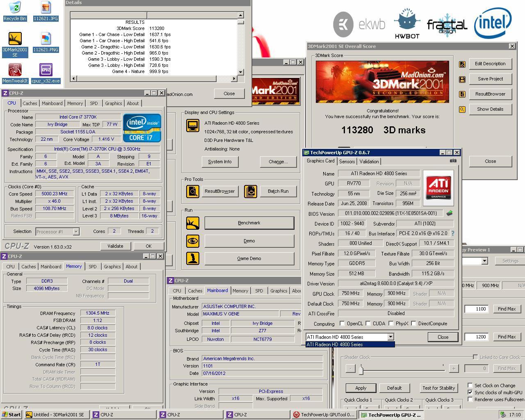Click the GPU-Z title bar icon

pos(306,153)
